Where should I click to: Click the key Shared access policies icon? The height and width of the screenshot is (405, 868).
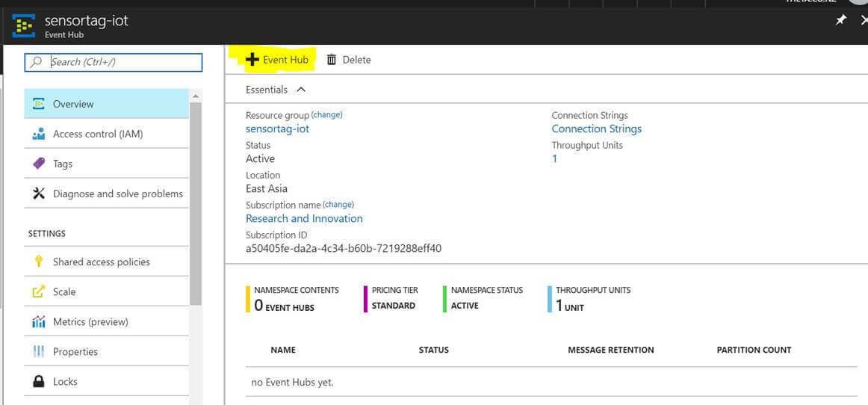point(38,262)
